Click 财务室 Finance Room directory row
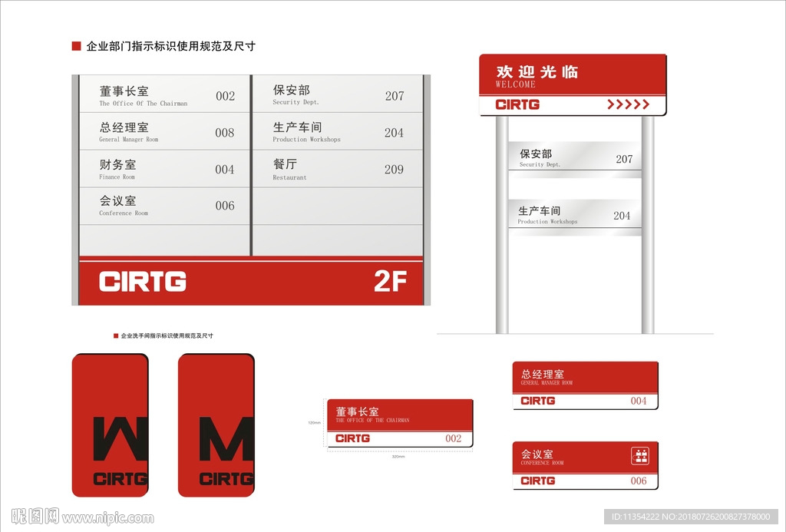Screen dimensions: 786x532 tap(164, 169)
